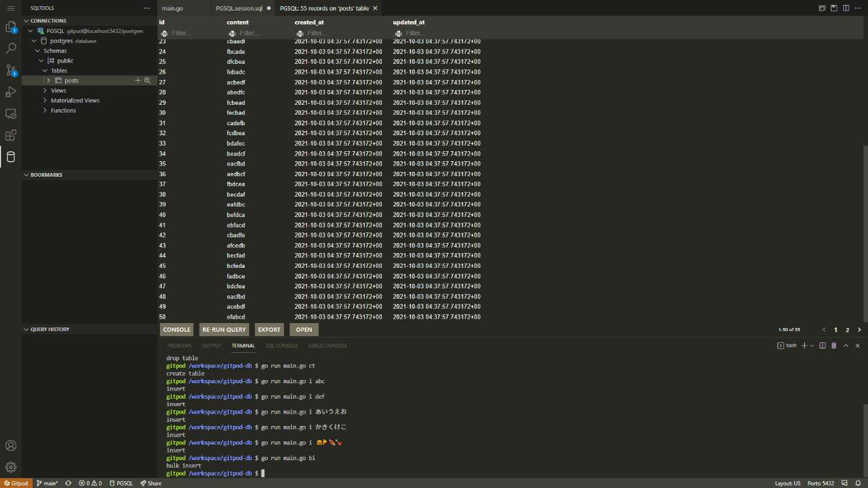This screenshot has width=868, height=488.
Task: Open the Remote Explorer view
Action: [11, 113]
